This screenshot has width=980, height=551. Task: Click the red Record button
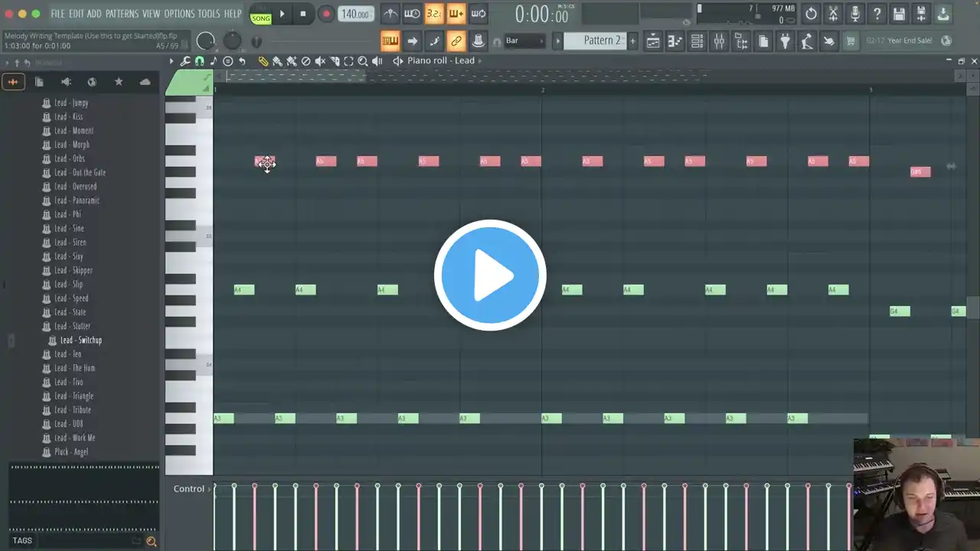tap(326, 14)
